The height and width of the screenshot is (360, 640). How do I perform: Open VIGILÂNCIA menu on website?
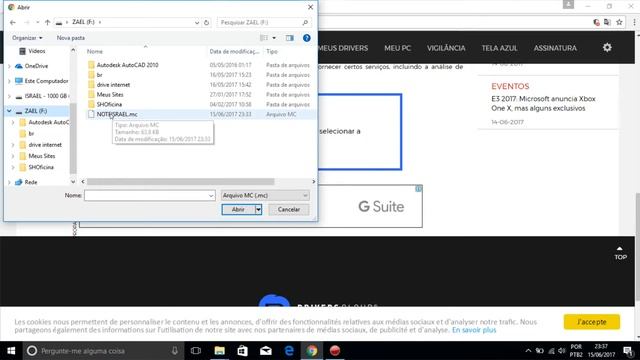pyautogui.click(x=446, y=48)
